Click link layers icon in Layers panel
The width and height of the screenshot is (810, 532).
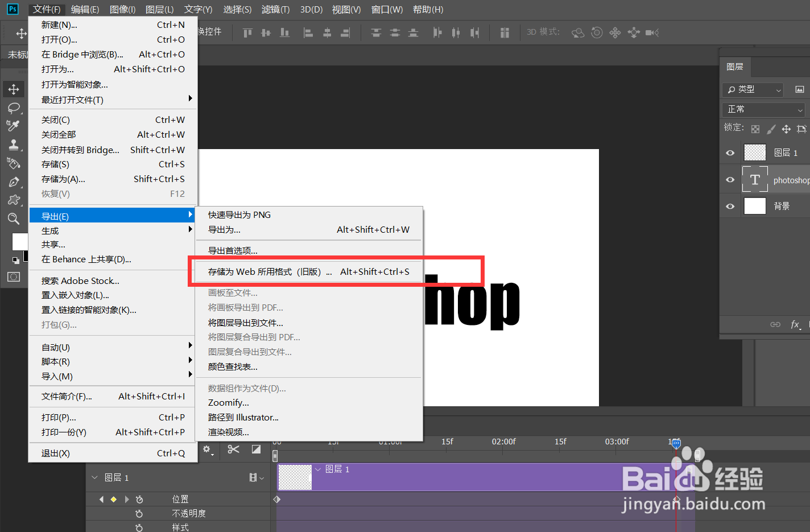coord(775,324)
